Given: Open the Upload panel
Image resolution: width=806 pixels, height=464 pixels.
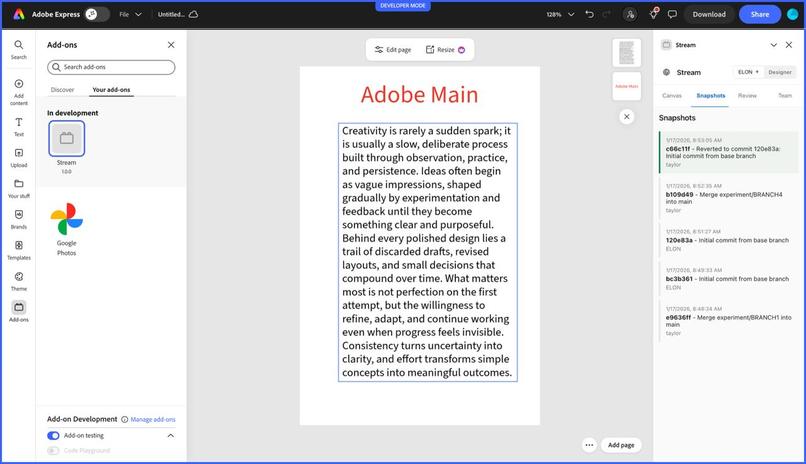Looking at the screenshot, I should click(19, 158).
